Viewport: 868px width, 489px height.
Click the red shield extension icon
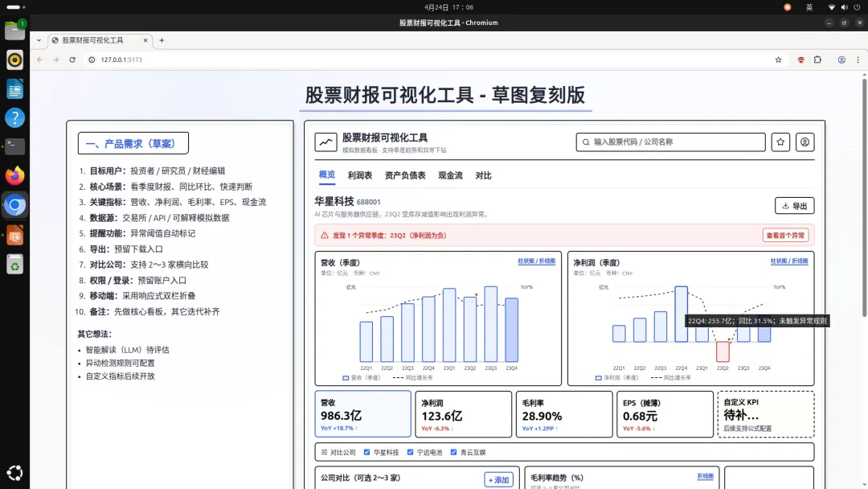(x=800, y=60)
